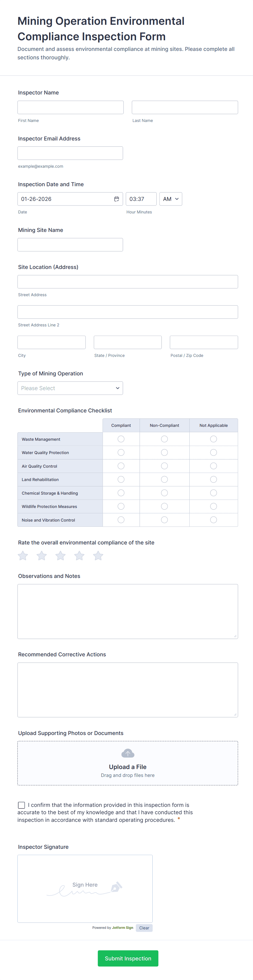253x980 pixels.
Task: Expand Type of Mining Operation dropdown
Action: [x=70, y=388]
